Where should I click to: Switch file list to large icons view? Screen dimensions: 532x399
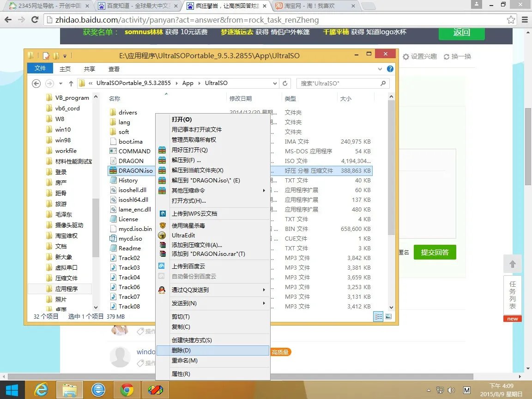point(388,317)
